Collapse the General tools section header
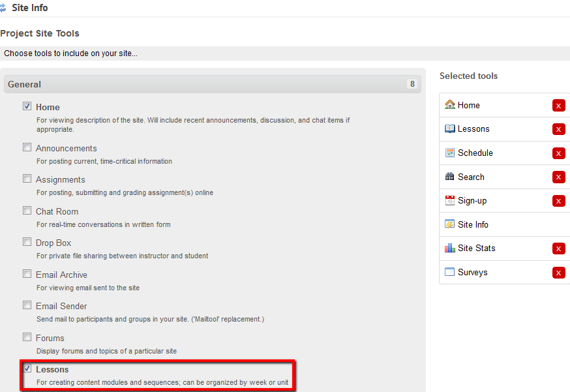Viewport: 570px width, 392px height. [25, 84]
